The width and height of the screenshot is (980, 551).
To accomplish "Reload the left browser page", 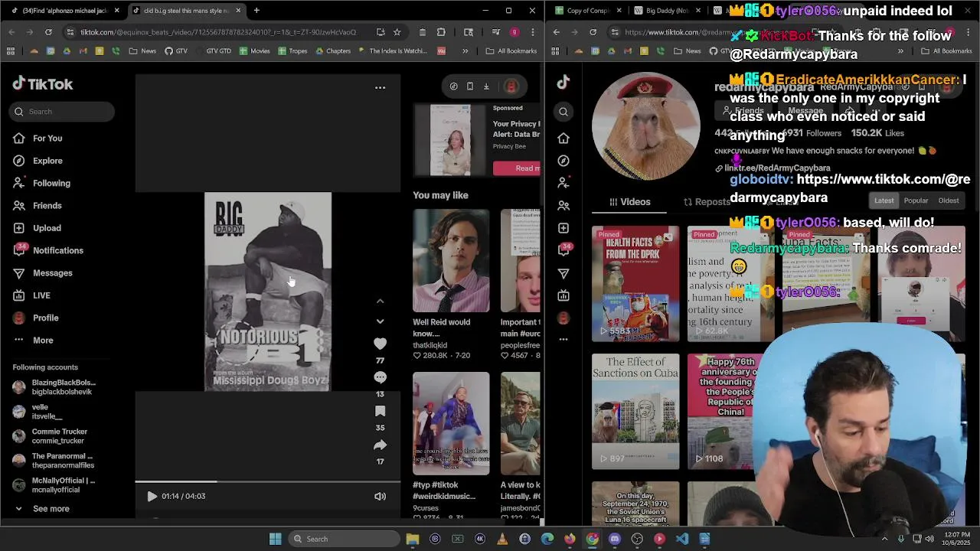I will click(48, 32).
